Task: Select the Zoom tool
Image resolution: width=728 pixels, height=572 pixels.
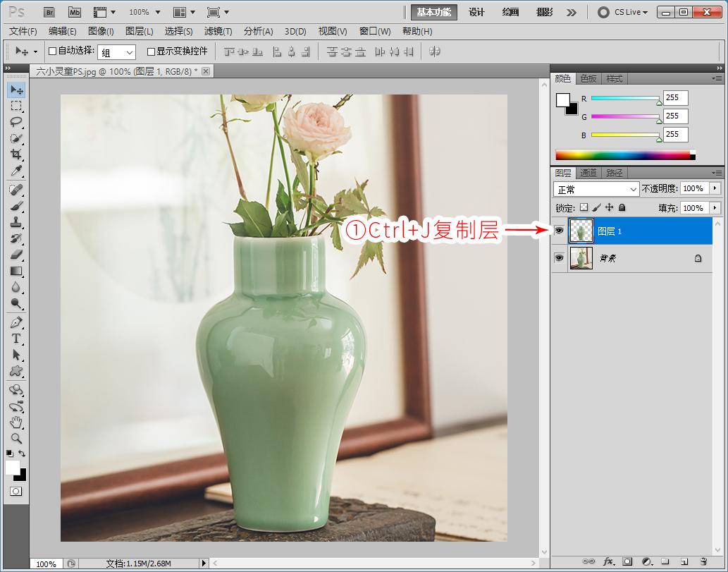Action: pyautogui.click(x=16, y=438)
